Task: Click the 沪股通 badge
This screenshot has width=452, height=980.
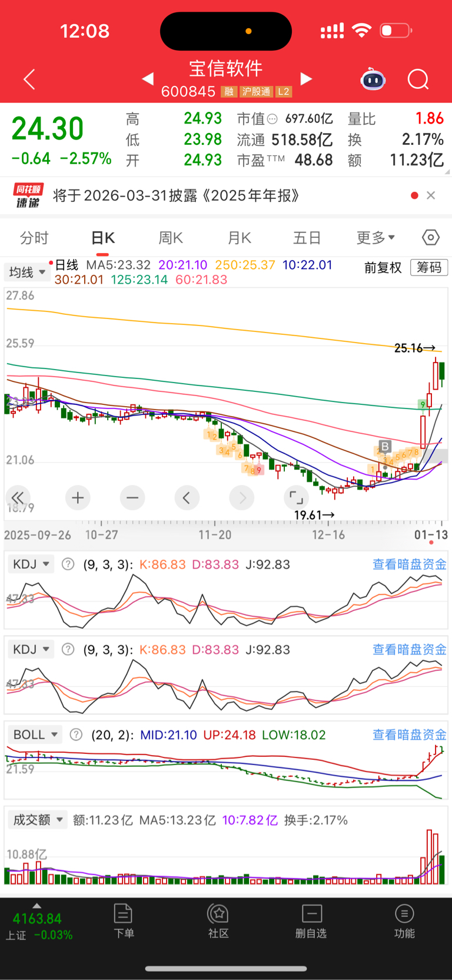Action: tap(256, 92)
